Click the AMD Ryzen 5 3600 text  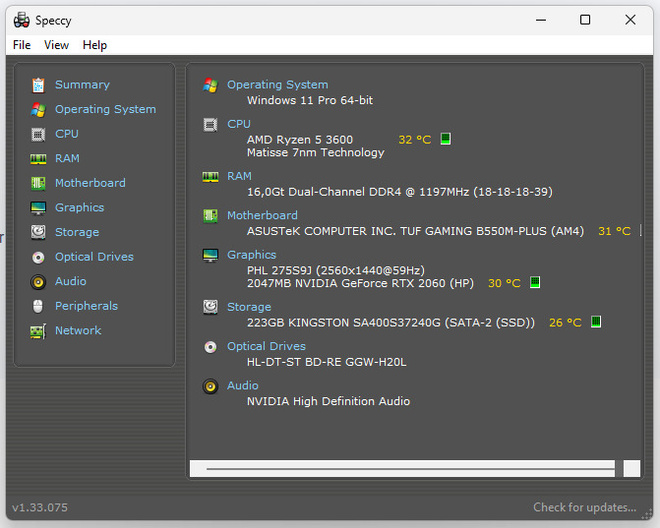(300, 140)
